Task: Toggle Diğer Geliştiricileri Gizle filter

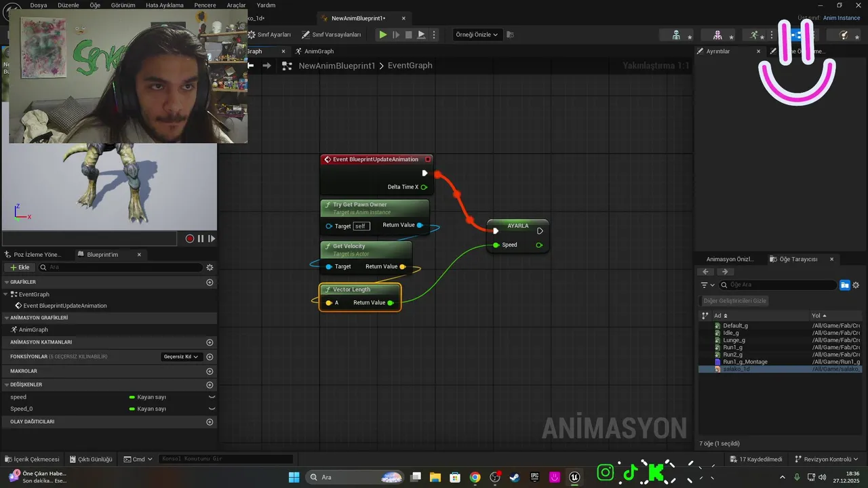Action: click(x=734, y=301)
